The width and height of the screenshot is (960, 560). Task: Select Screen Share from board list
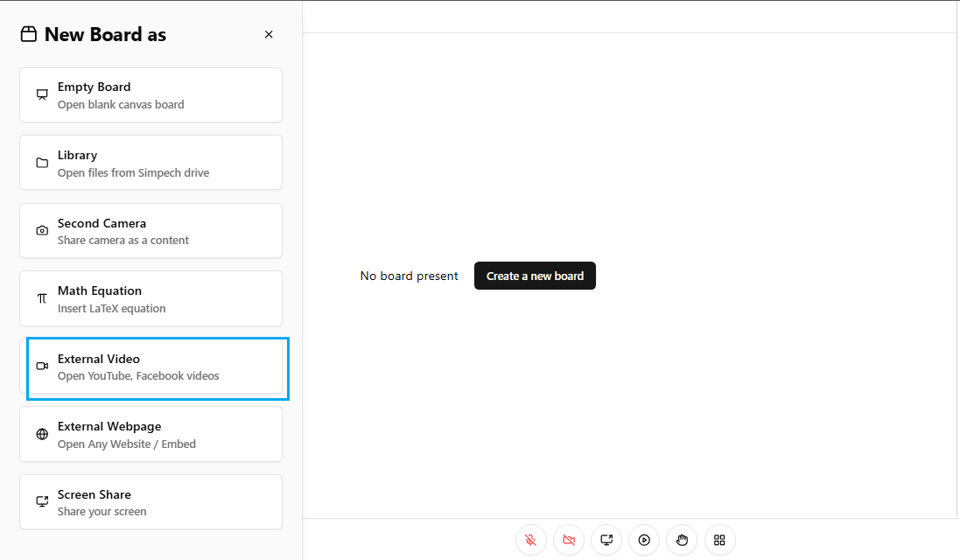(x=151, y=502)
